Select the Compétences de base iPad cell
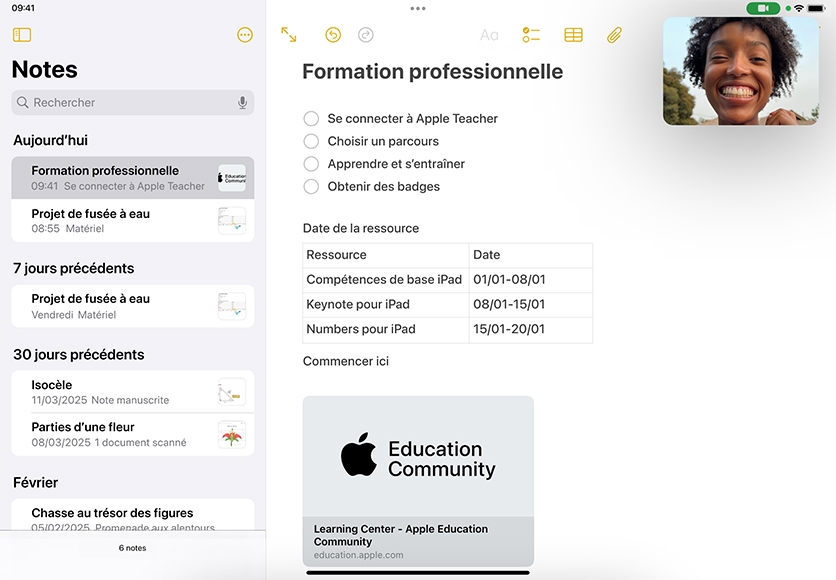 [x=385, y=280]
